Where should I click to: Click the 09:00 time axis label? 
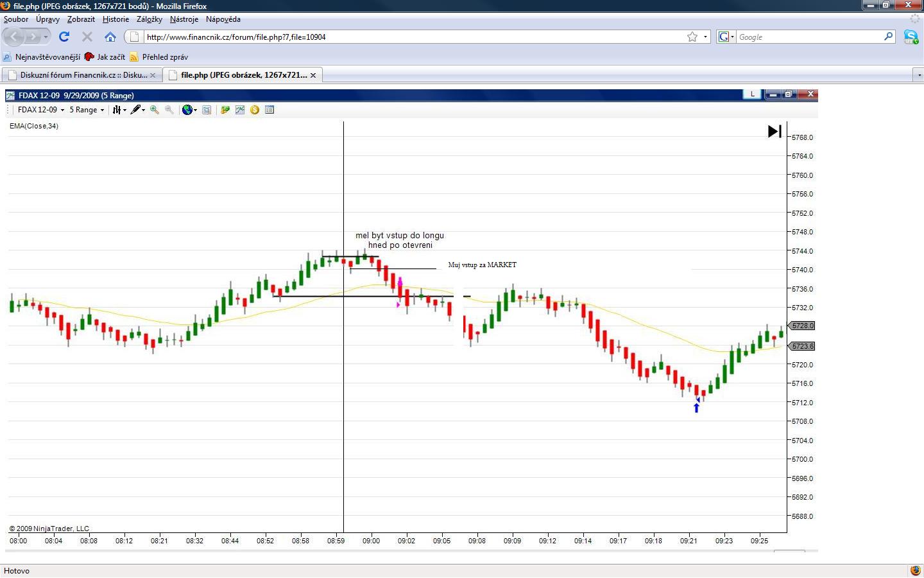371,541
